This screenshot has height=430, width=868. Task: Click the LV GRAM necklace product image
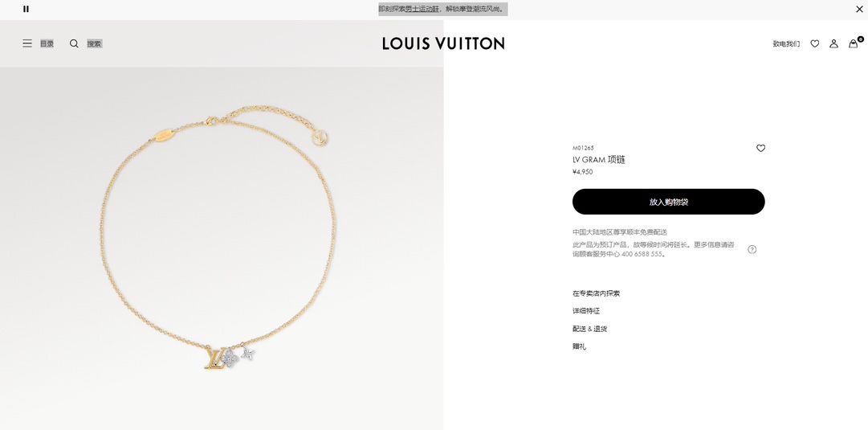[218, 238]
